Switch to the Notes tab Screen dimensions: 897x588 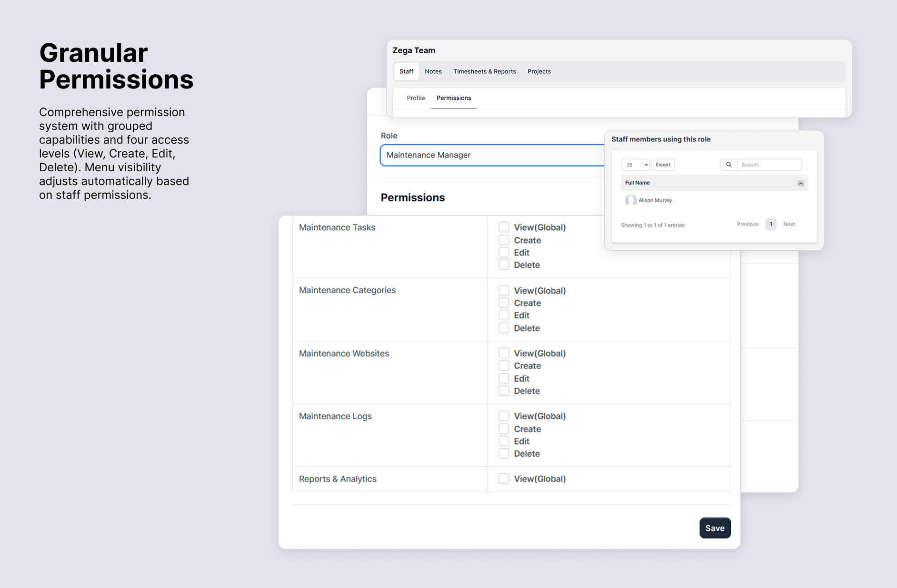click(x=433, y=71)
